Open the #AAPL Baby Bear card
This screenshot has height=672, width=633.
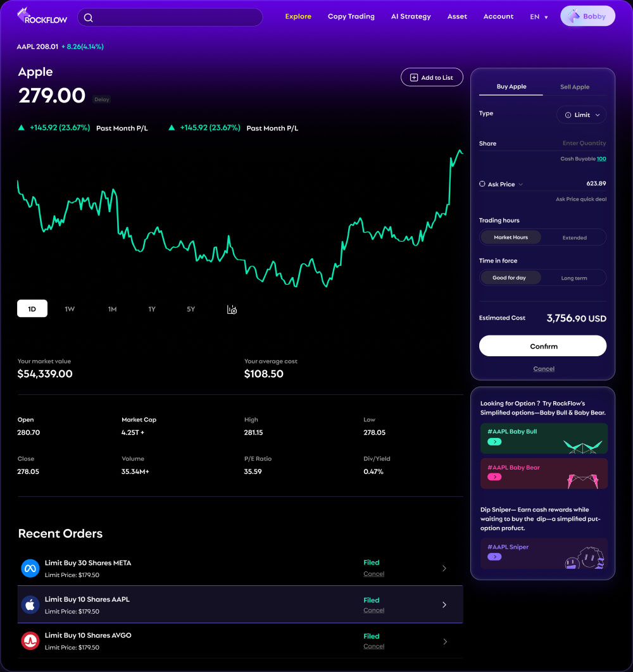544,473
